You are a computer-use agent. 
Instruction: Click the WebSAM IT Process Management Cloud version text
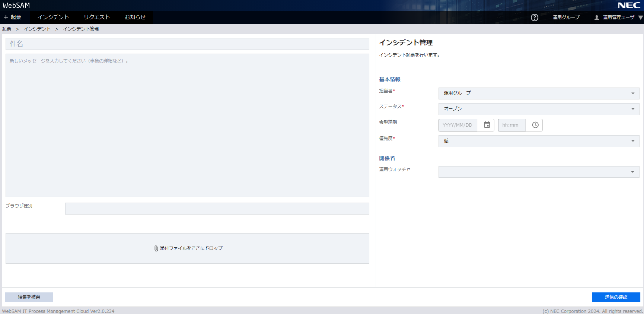click(x=58, y=311)
